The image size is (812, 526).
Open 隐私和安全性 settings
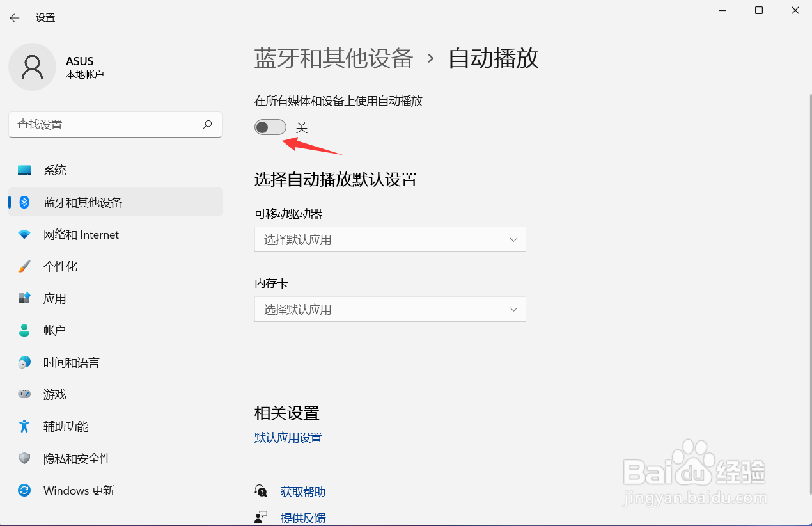click(77, 458)
